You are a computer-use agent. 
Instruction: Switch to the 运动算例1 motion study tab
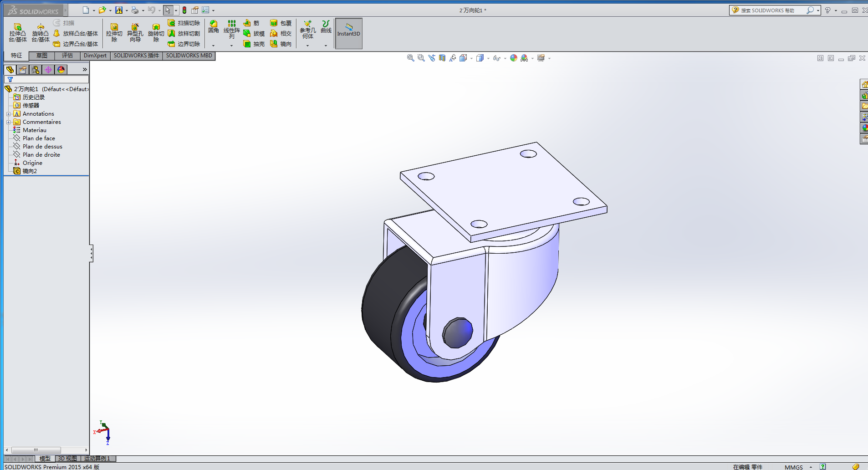pos(97,459)
